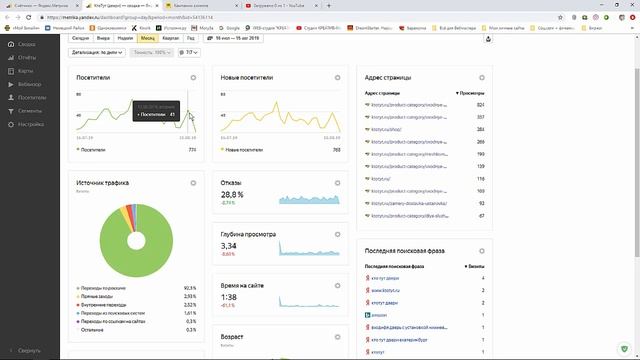Open the Точность 100% dropdown
Viewport: 640px width, 360px height.
151,53
